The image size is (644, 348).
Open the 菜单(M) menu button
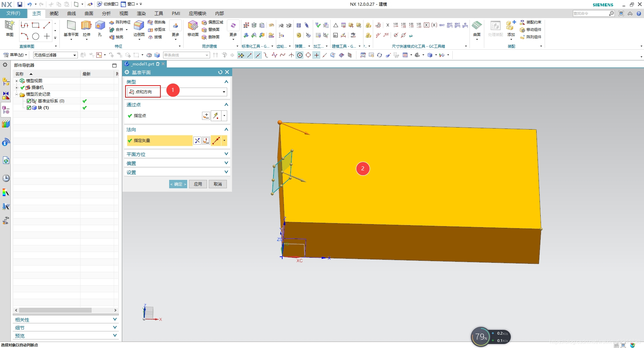[x=15, y=55]
